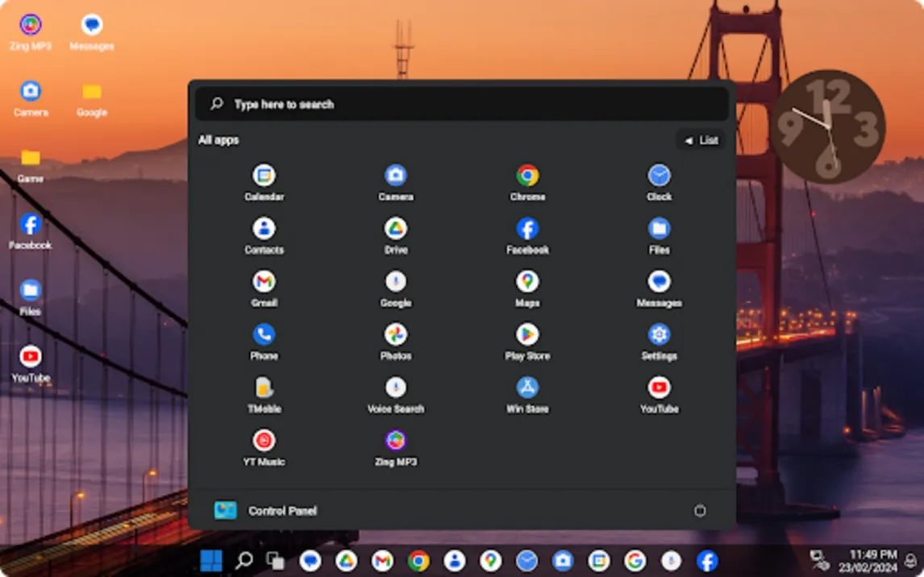The image size is (924, 577).
Task: Open the task view icon in the taskbar
Action: click(276, 561)
